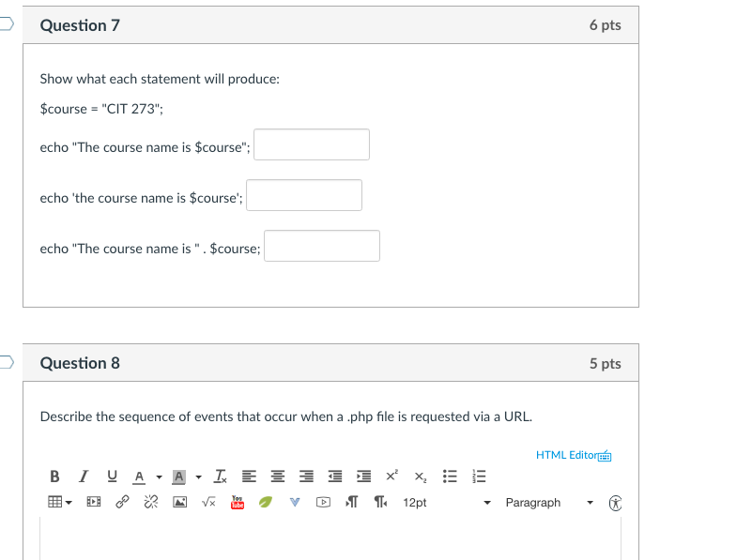Viewport: 752px width, 560px height.
Task: Insert a bulleted list
Action: pyautogui.click(x=450, y=477)
